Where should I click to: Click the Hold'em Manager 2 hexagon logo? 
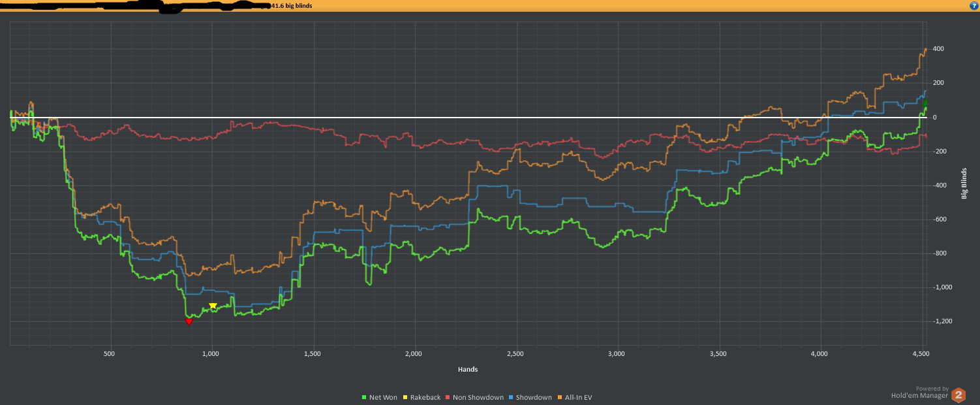(x=958, y=395)
